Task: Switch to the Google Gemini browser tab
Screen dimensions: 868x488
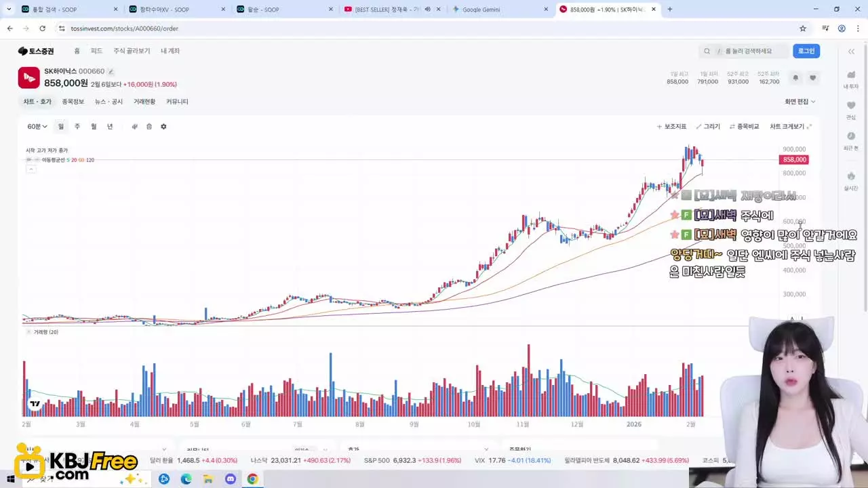Action: [x=500, y=9]
